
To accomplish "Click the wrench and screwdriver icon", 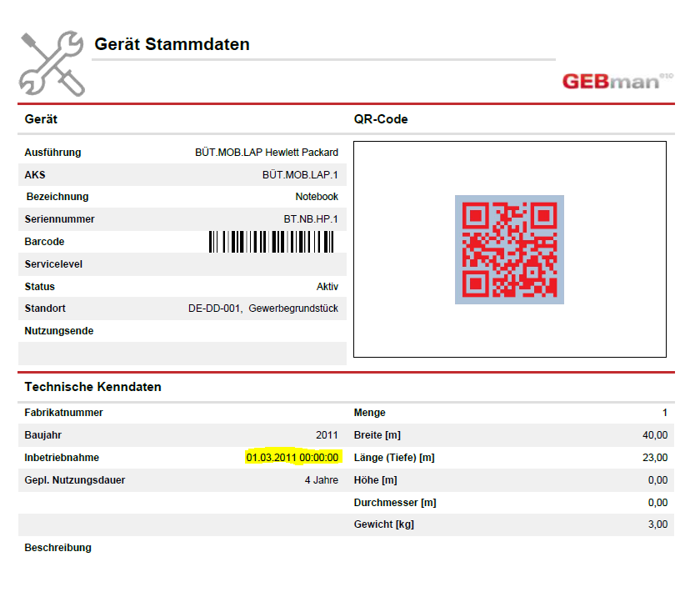I will pos(51,63).
